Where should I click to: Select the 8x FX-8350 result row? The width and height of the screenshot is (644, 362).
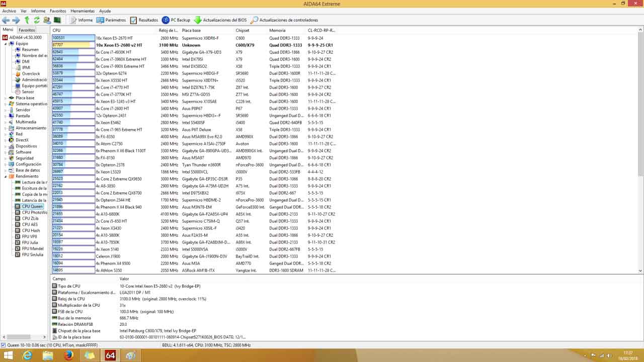pyautogui.click(x=194, y=137)
